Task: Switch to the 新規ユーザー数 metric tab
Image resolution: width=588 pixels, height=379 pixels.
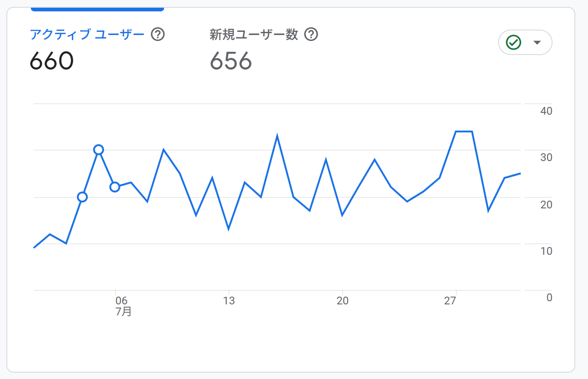Action: coord(254,34)
